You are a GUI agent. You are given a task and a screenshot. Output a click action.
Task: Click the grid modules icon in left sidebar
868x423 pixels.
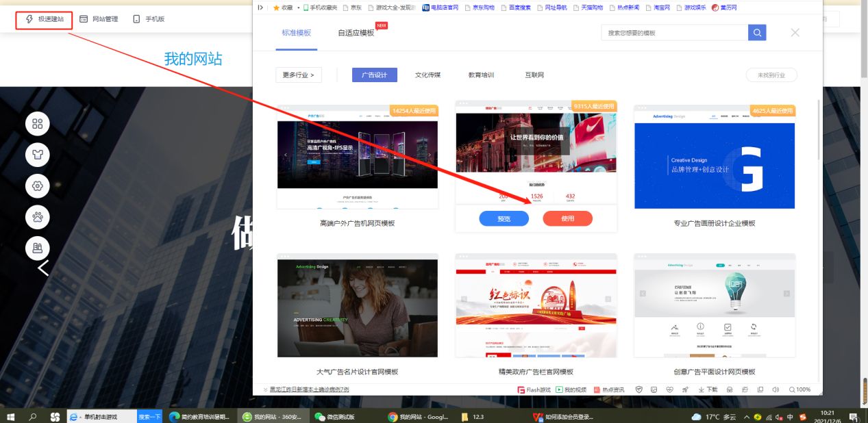[38, 124]
